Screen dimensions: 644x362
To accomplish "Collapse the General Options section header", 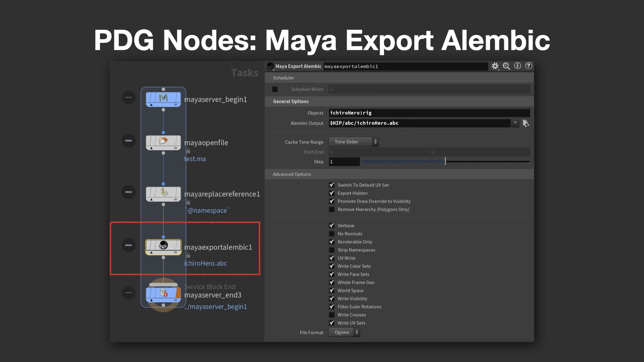I will pyautogui.click(x=399, y=101).
